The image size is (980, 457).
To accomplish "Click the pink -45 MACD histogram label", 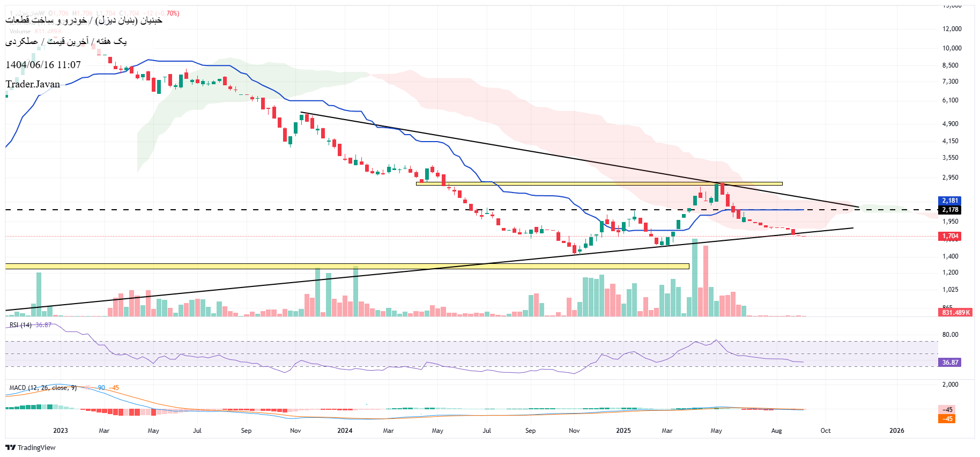I will (x=948, y=410).
